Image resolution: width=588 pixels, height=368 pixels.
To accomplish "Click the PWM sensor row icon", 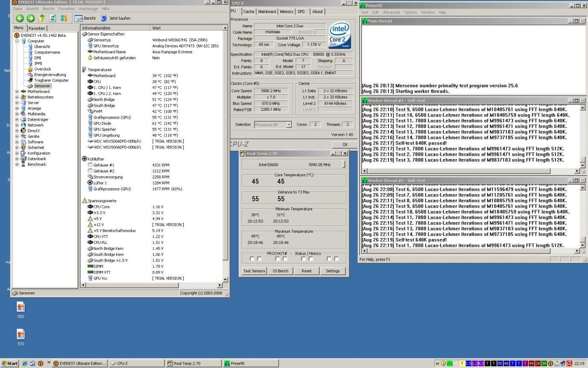I will [90, 111].
